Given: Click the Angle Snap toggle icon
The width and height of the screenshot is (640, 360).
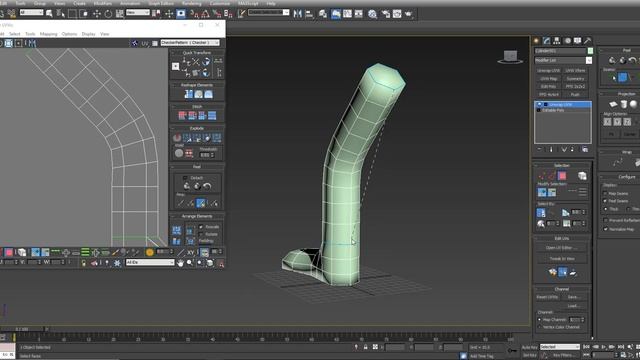Looking at the screenshot, I should [205, 14].
